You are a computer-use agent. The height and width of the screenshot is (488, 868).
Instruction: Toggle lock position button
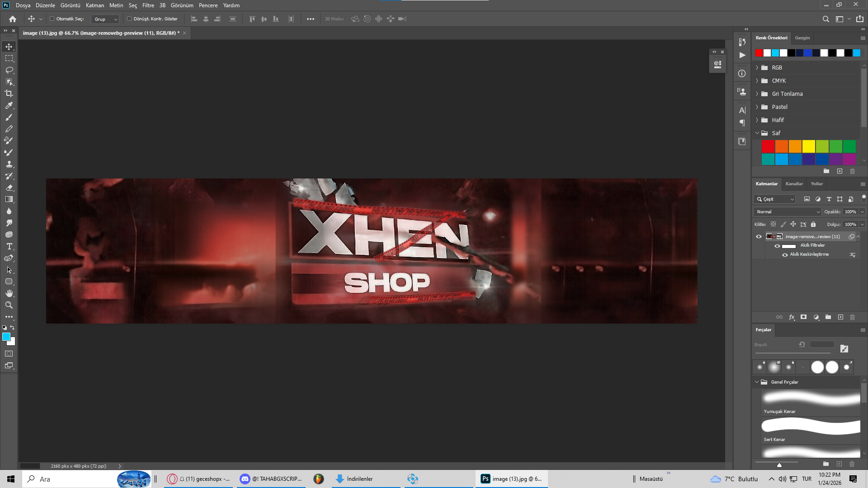(x=793, y=224)
